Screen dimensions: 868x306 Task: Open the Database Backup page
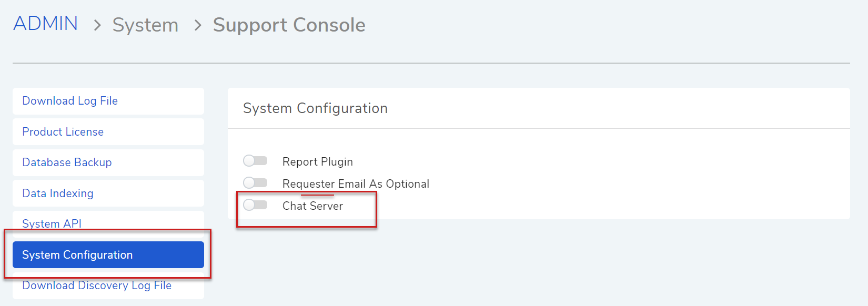pyautogui.click(x=108, y=162)
